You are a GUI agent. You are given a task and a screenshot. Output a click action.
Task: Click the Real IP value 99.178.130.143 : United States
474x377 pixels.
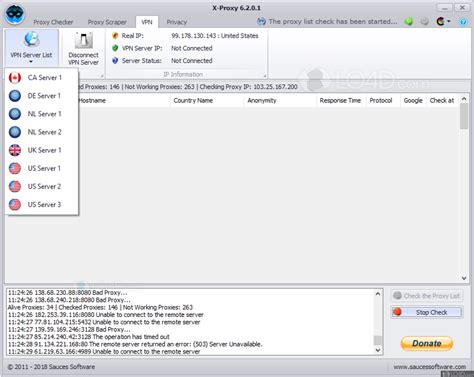215,36
